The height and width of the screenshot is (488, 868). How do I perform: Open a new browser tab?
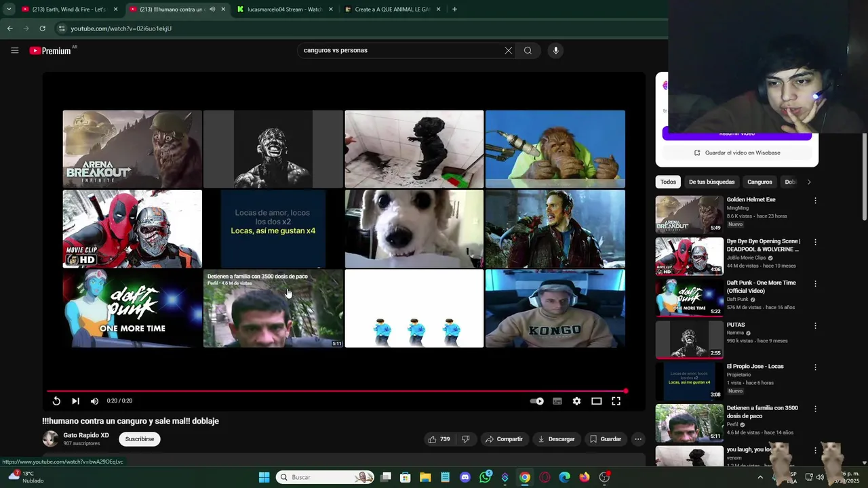(454, 9)
